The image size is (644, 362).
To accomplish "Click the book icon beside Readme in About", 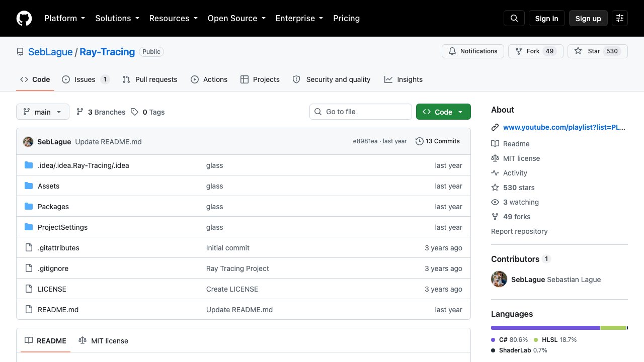I will click(495, 144).
